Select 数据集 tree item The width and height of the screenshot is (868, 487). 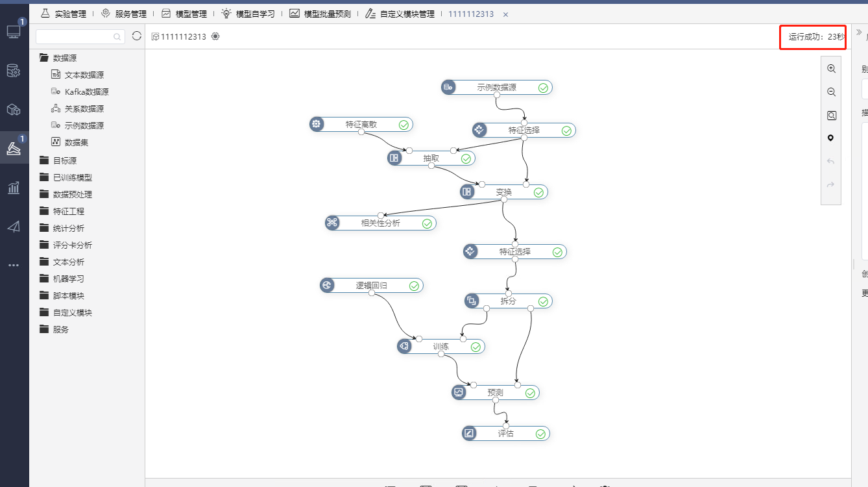point(70,142)
